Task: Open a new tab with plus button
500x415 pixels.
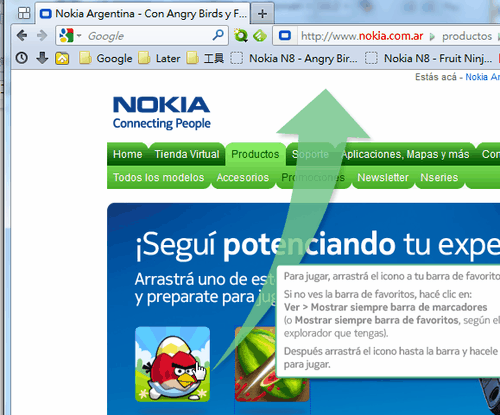Action: coord(262,14)
